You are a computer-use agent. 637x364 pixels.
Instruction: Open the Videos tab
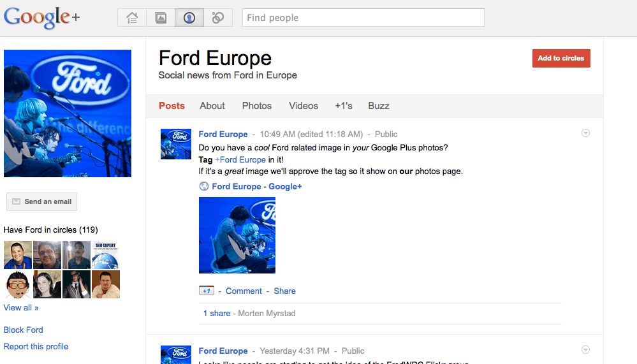point(304,106)
